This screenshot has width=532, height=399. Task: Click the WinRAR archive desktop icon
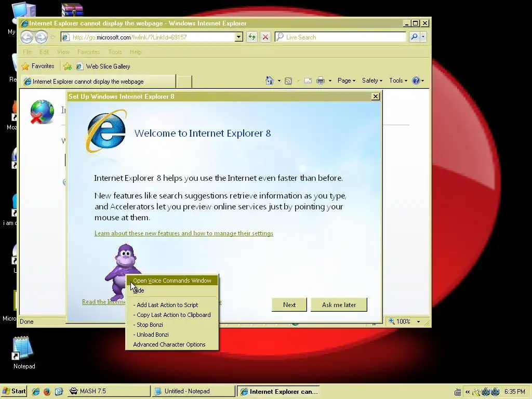(x=72, y=9)
